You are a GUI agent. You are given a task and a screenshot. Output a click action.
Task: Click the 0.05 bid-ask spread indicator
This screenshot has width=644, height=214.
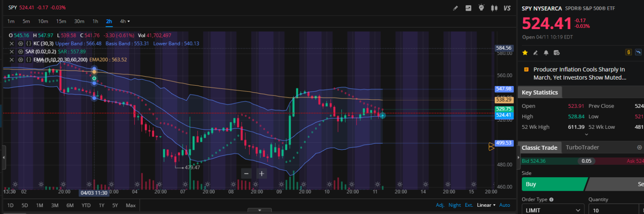[586, 161]
